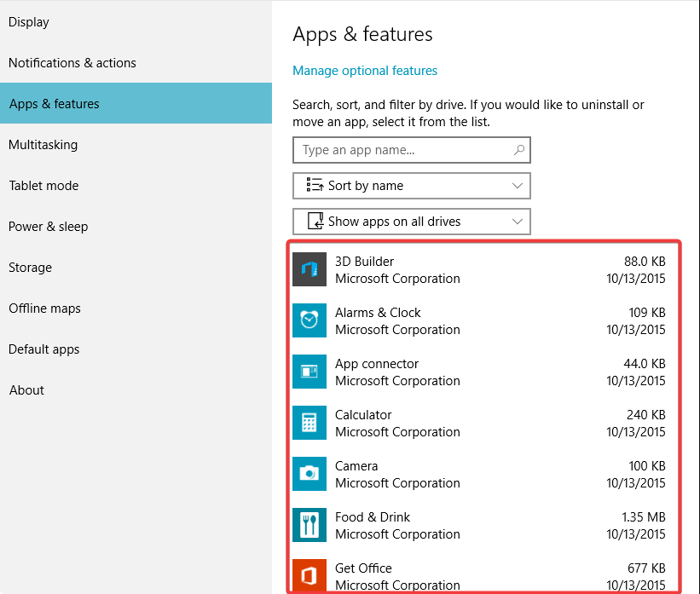Screen dimensions: 700x594
Task: Click the Camera app icon
Action: coord(310,474)
